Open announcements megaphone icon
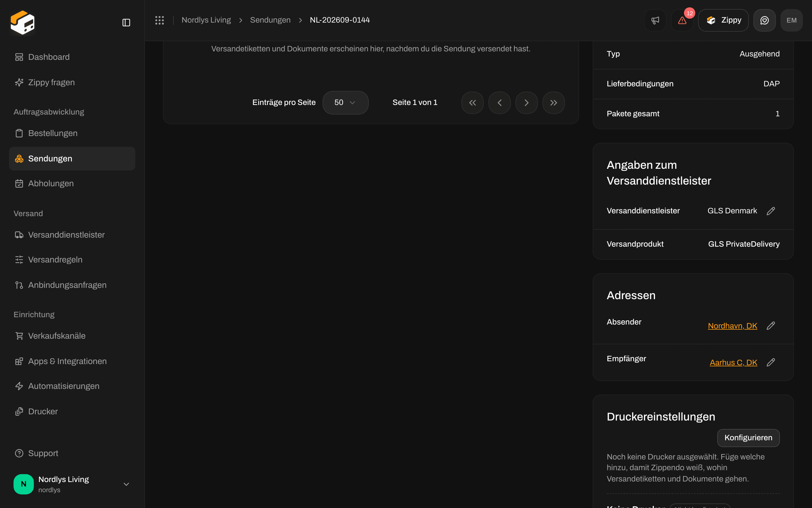Viewport: 812px width, 508px height. pos(655,20)
